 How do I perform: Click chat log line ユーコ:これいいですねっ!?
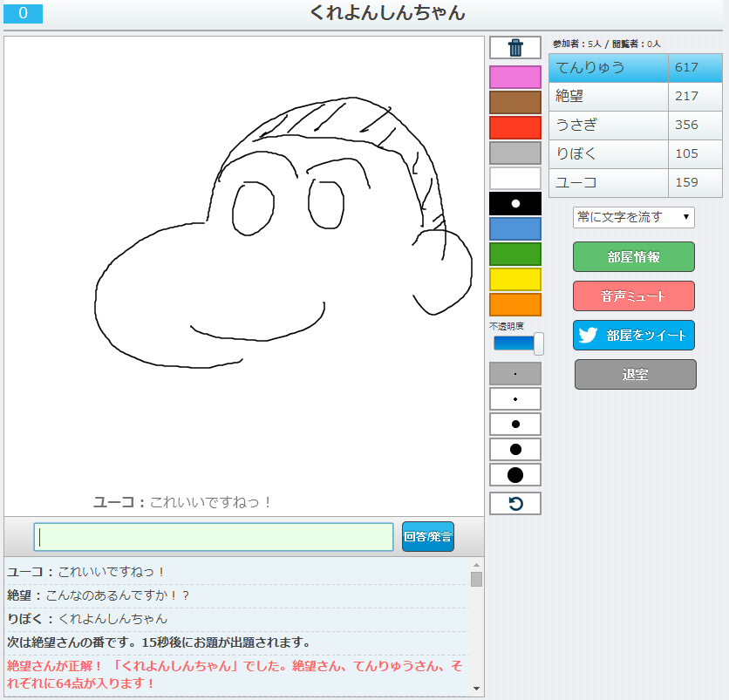(x=86, y=572)
